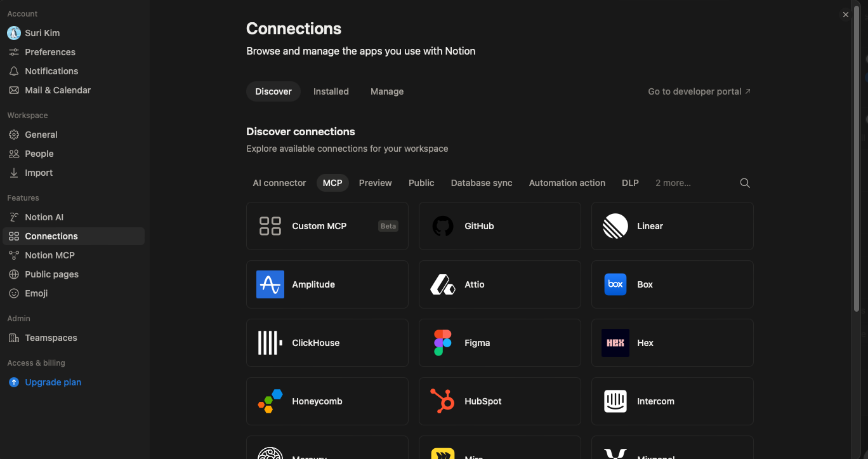Open the People workspace settings
Viewport: 868px width, 459px height.
click(x=74, y=154)
